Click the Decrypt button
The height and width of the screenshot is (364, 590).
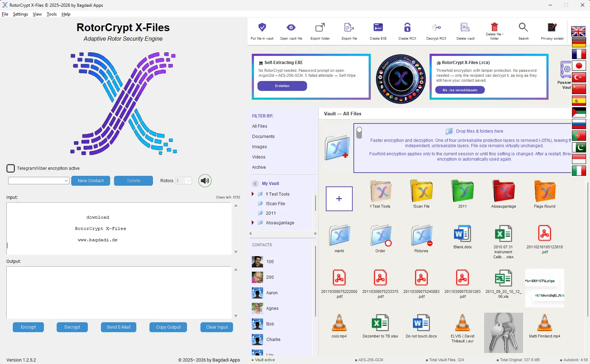72,327
